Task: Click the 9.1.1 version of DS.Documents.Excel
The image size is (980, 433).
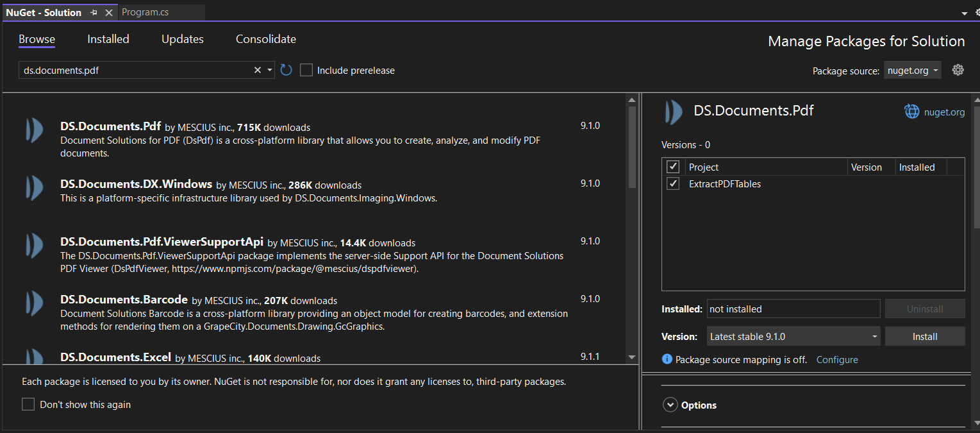Action: [x=590, y=356]
